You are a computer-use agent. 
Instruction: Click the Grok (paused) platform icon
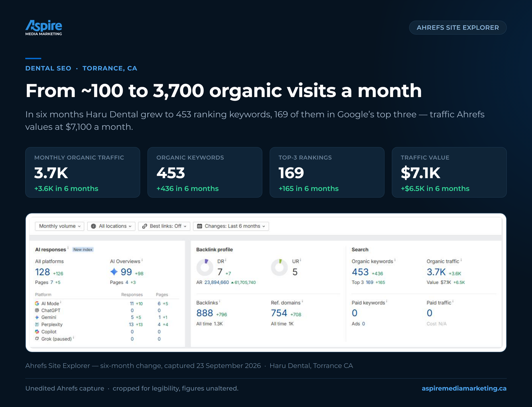[37, 339]
